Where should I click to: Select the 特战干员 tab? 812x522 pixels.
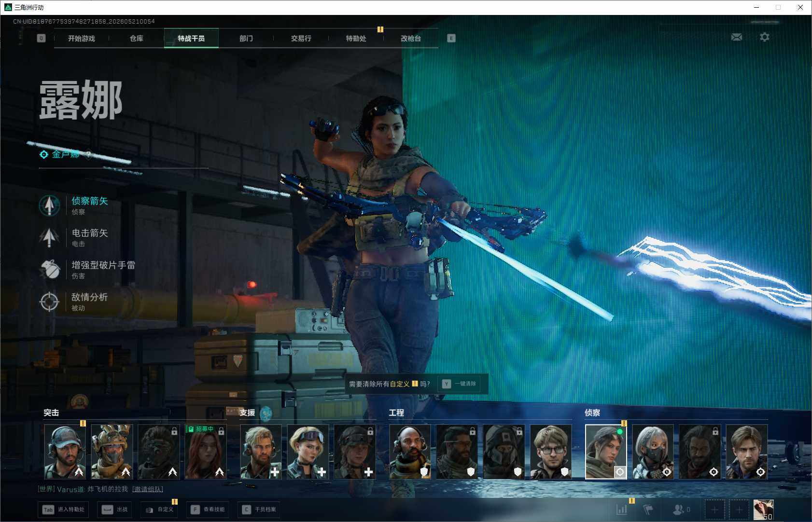pyautogui.click(x=191, y=39)
